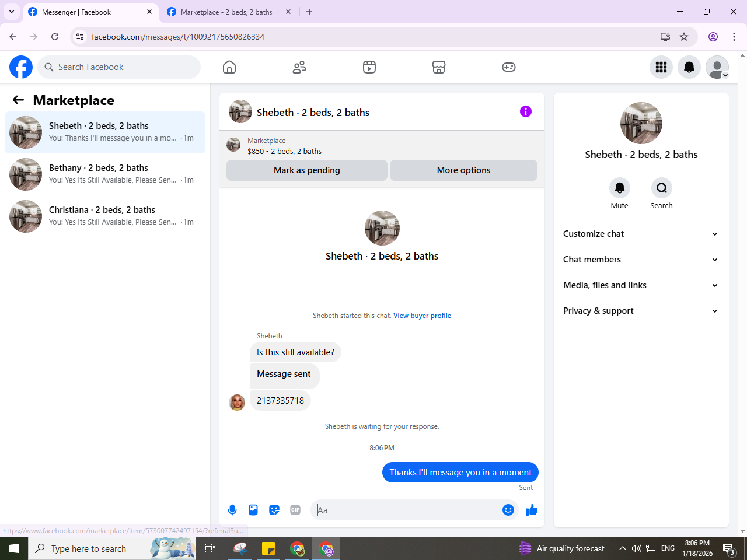Open volume control in system tray
Screen dimensions: 747x560
(x=637, y=548)
